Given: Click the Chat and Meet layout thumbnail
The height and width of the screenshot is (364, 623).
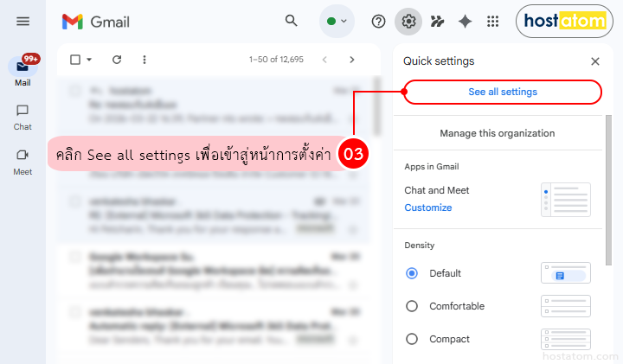Looking at the screenshot, I should point(566,200).
